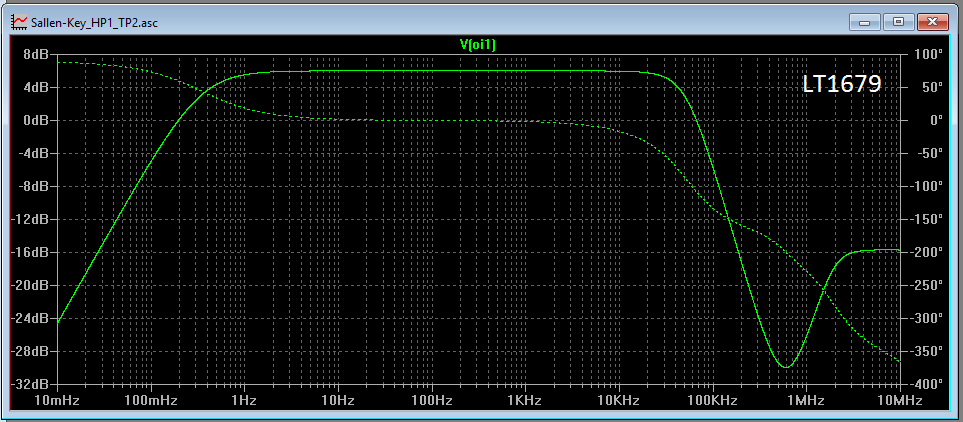Click the 100° phase axis label
963x422 pixels.
point(928,54)
